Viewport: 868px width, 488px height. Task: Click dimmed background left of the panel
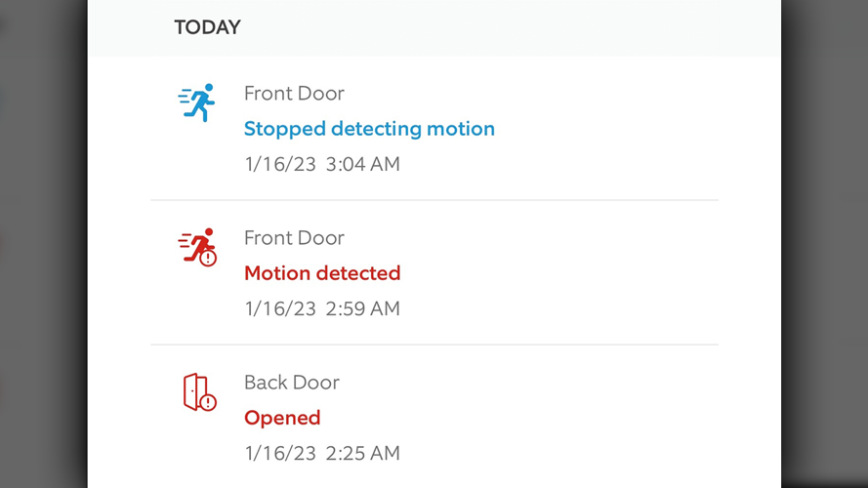[x=44, y=244]
